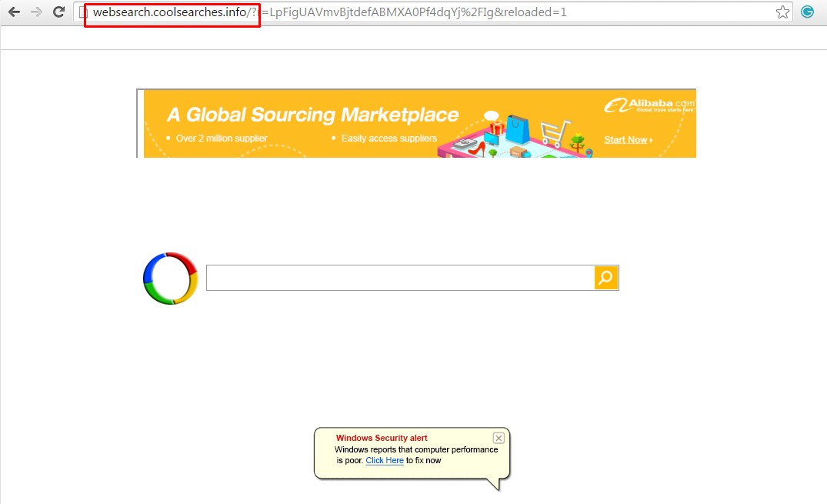Screen dimensions: 827x504
Task: Click the shopping cart illustration in the banner
Action: point(555,134)
